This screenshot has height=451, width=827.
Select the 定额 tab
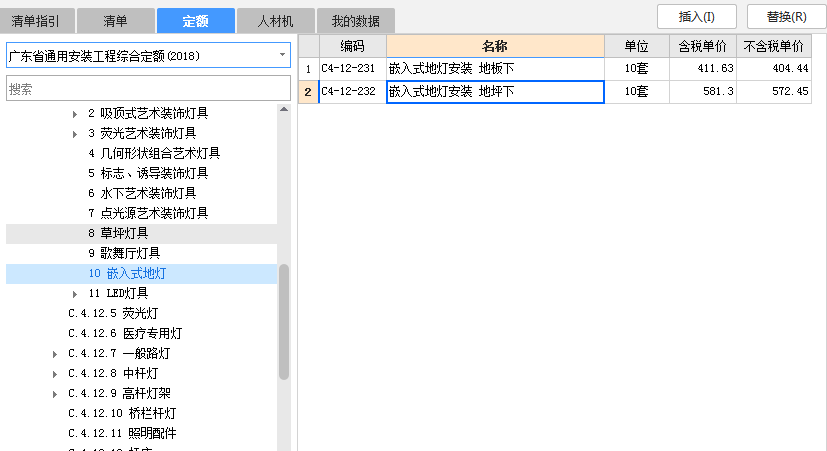point(196,21)
